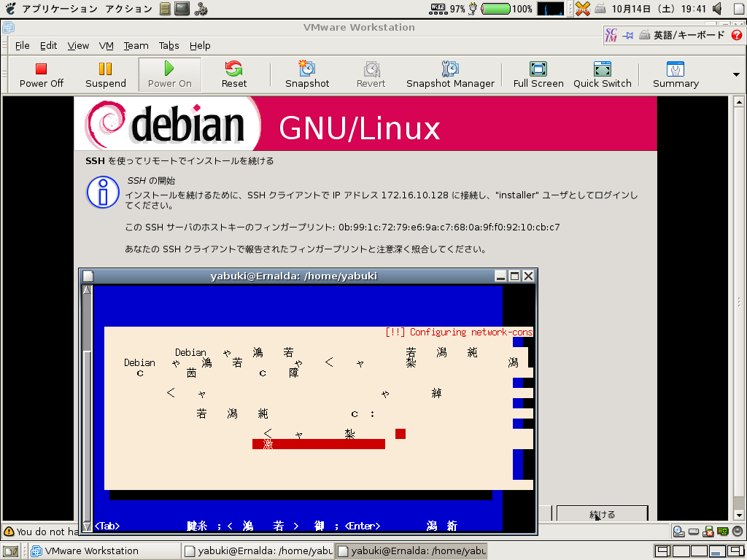Suspend the virtual machine
This screenshot has width=747, height=560.
105,75
